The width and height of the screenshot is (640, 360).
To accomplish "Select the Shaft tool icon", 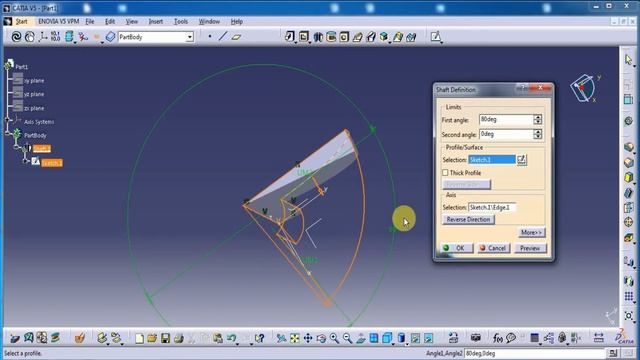I will (318, 37).
